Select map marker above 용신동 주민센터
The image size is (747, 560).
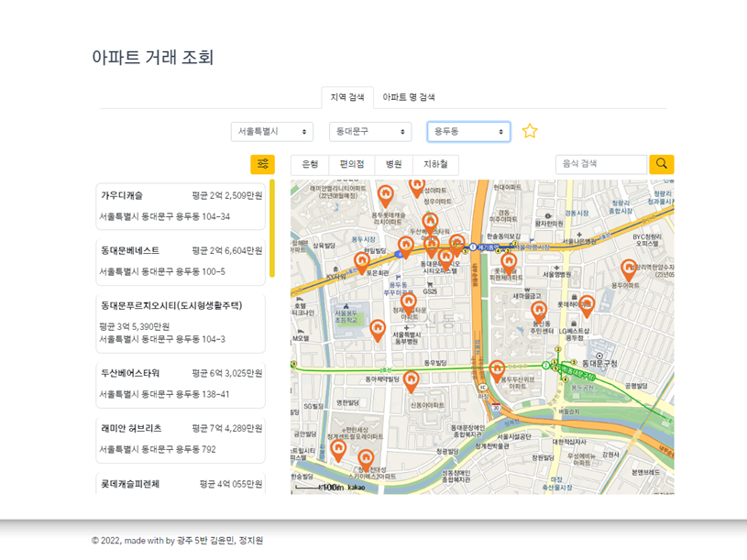coord(539,313)
